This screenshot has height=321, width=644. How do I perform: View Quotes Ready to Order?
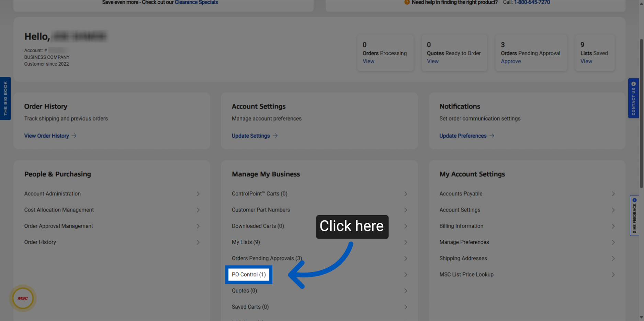click(432, 61)
